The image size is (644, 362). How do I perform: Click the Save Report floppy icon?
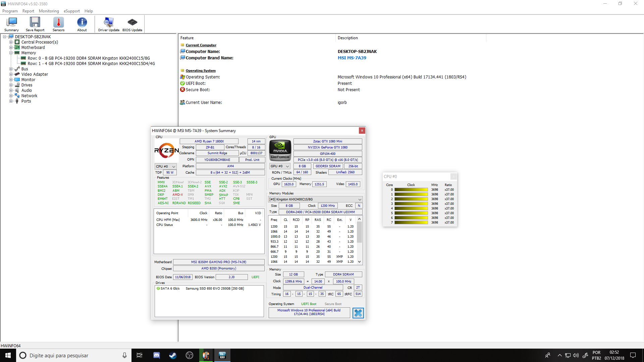(35, 24)
